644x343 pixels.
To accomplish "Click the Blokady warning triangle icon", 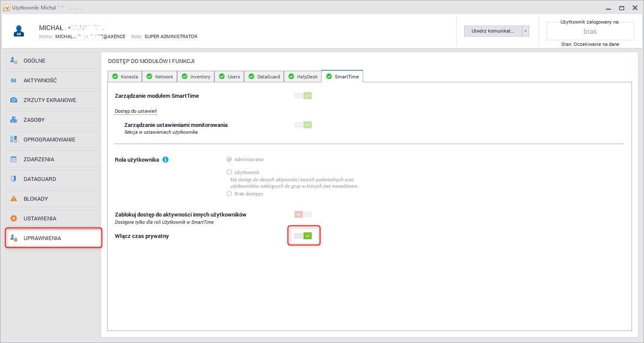I will pos(14,199).
